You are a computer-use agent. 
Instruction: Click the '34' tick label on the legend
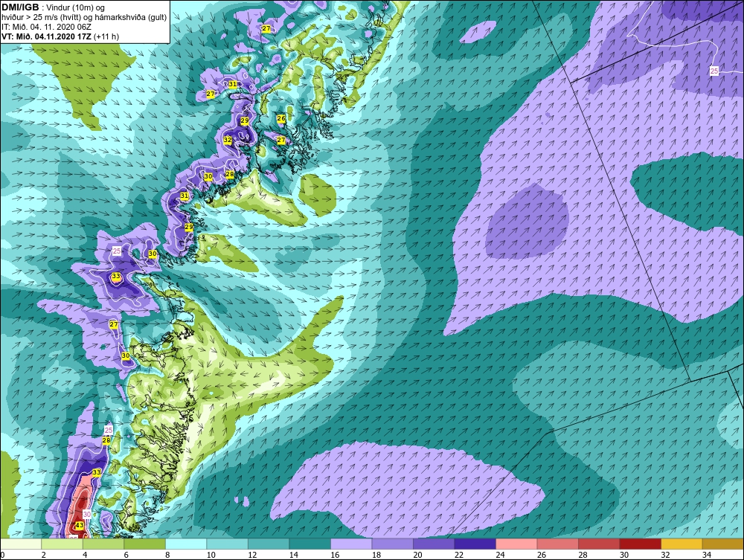706,555
